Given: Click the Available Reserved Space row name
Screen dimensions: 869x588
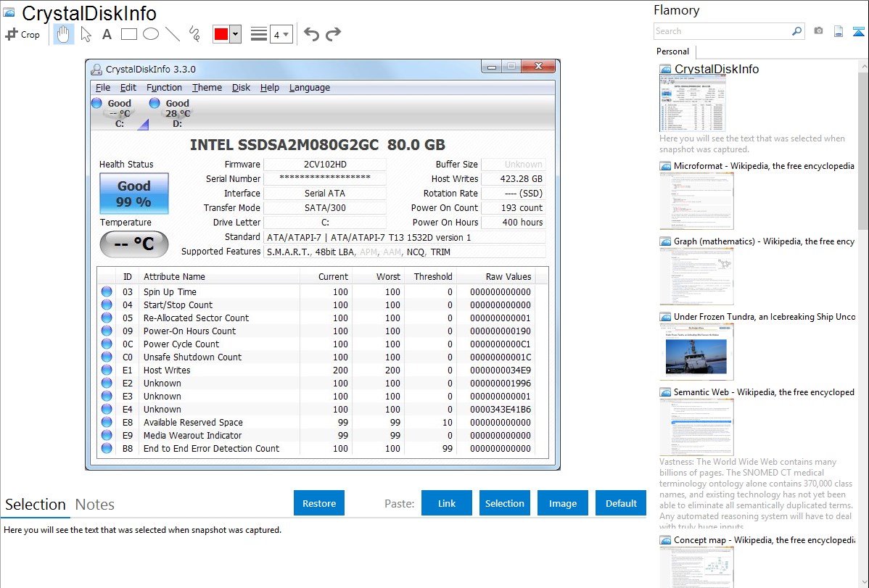Looking at the screenshot, I should pyautogui.click(x=193, y=422).
